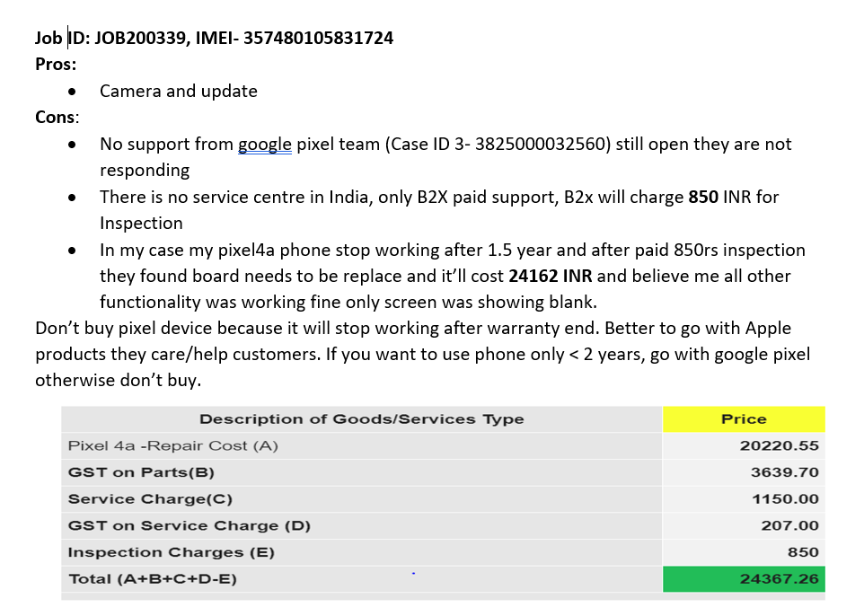
Task: Click the bold 'Cons' heading
Action: point(55,117)
